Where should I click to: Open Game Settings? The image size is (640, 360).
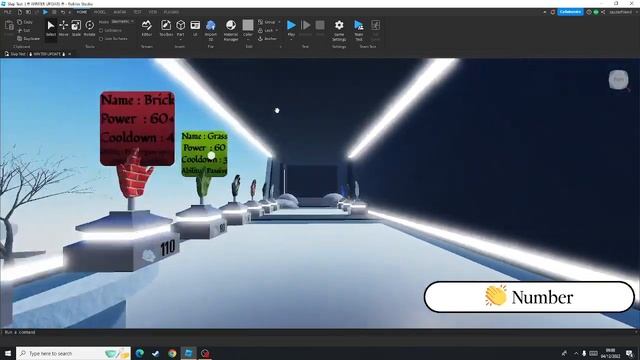click(339, 30)
